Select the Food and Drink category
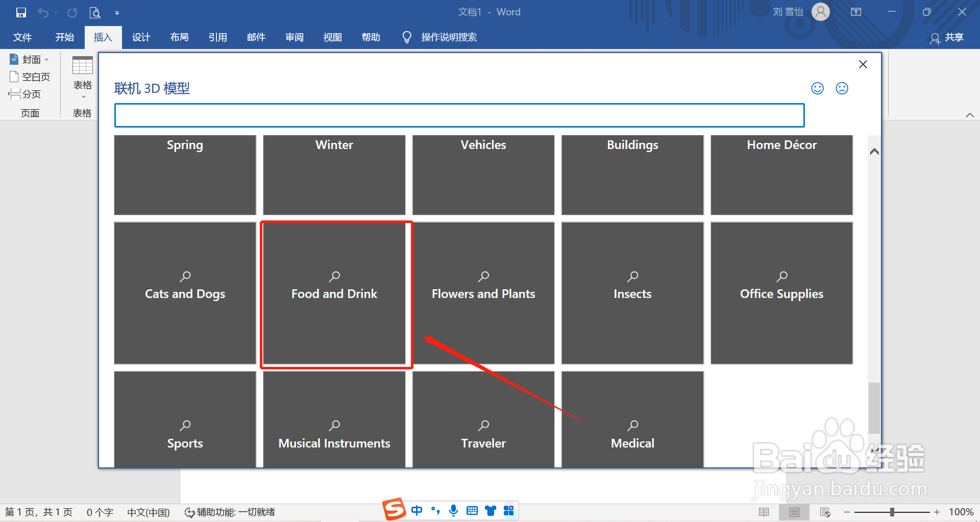The height and width of the screenshot is (522, 980). [334, 293]
